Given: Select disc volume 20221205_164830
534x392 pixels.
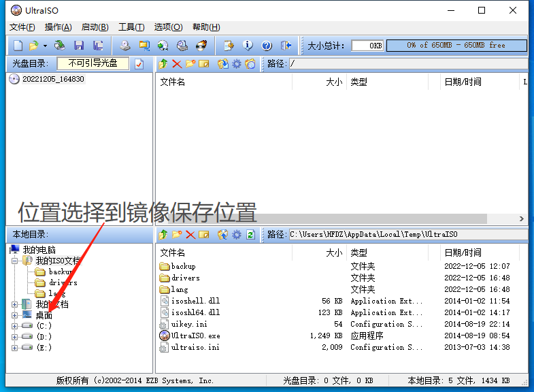Looking at the screenshot, I should [x=53, y=79].
